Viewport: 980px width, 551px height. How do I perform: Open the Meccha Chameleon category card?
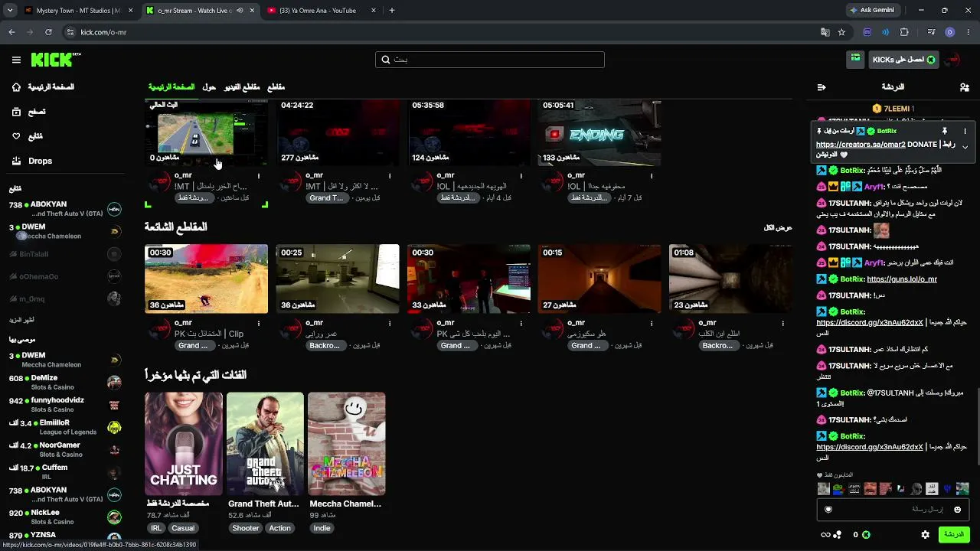coord(347,444)
